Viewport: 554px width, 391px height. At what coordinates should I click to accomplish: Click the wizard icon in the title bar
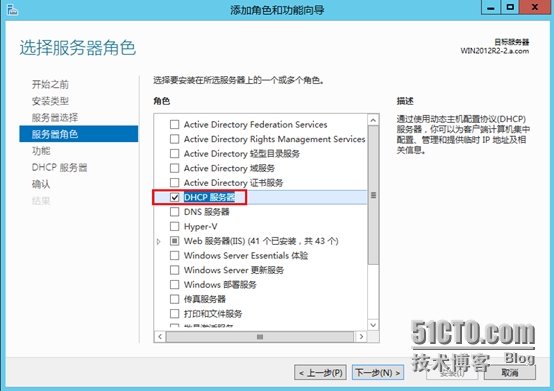[12, 10]
